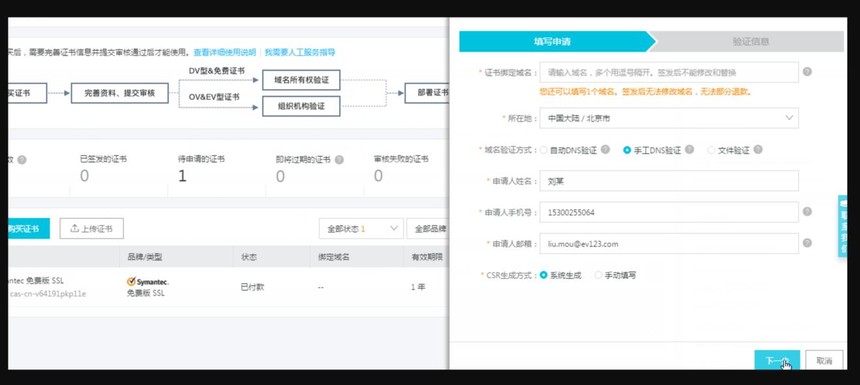This screenshot has height=385, width=860.
Task: Click help icon beside 即将过期的证书
Action: 339,160
